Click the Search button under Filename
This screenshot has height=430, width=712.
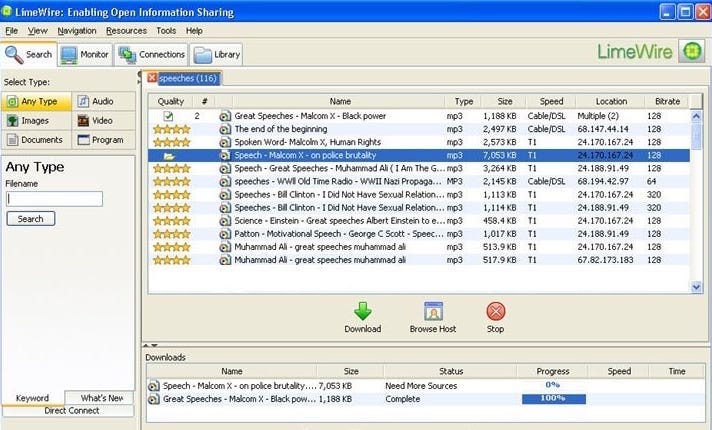(31, 219)
